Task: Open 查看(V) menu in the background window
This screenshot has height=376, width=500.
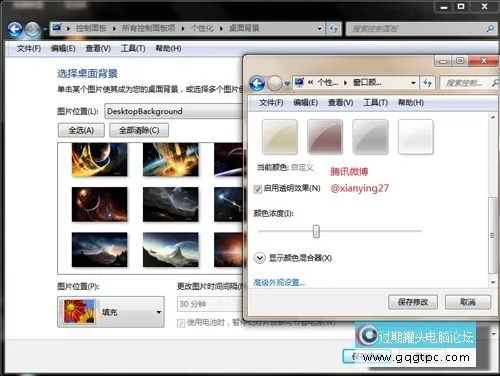Action: (98, 49)
